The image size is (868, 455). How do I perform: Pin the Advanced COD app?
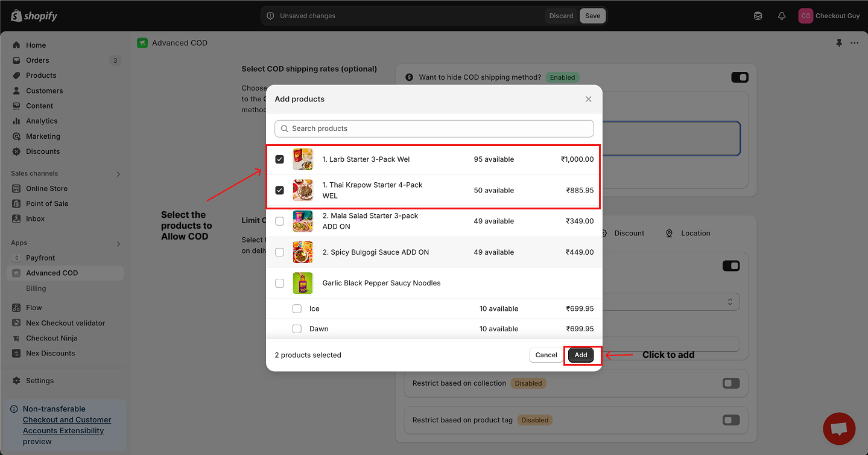point(838,43)
